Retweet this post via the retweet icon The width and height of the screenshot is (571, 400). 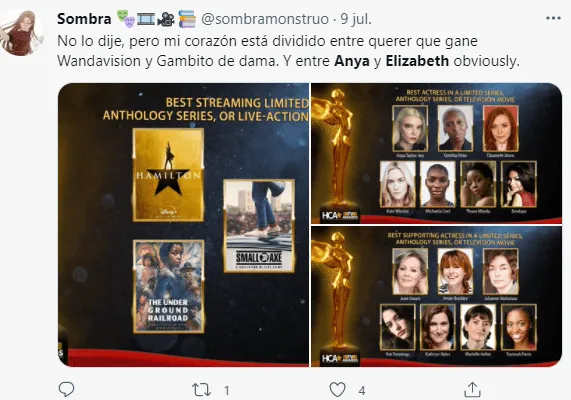pyautogui.click(x=201, y=390)
